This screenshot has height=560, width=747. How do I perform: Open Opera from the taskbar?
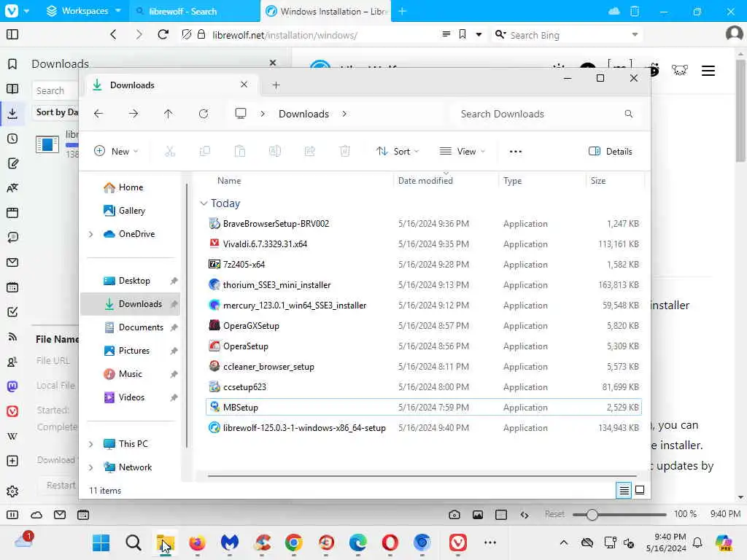[390, 542]
